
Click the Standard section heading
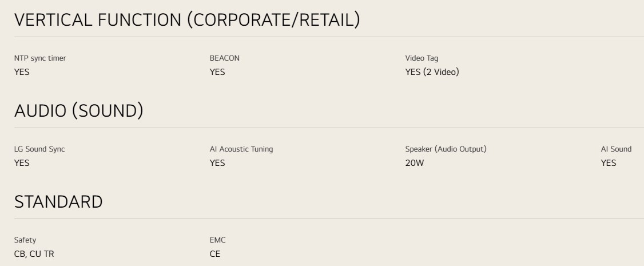[x=58, y=201]
